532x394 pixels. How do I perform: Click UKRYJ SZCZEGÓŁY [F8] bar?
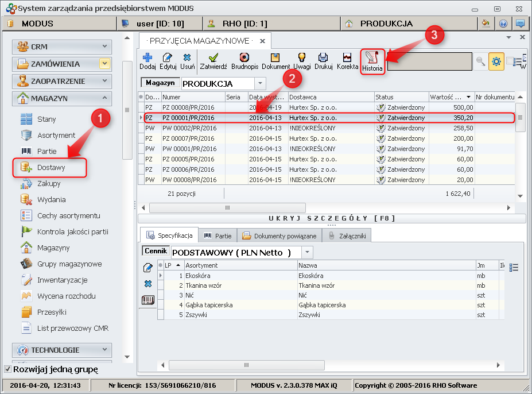click(332, 218)
